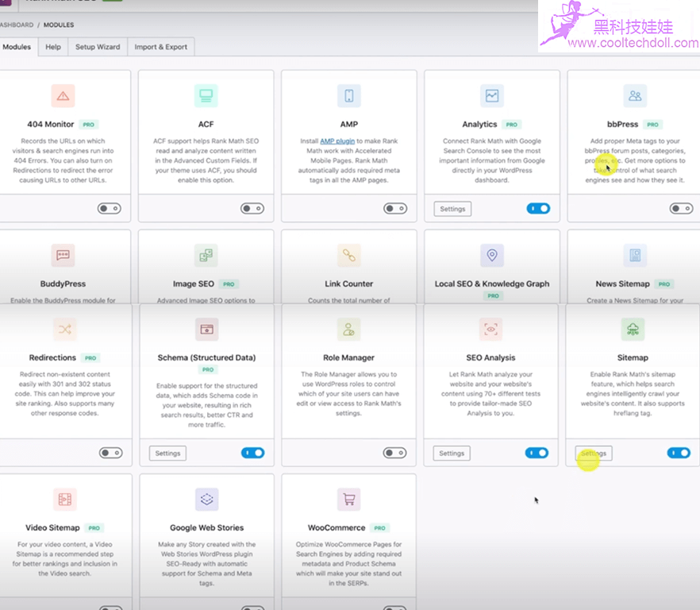This screenshot has height=610, width=700.
Task: Click the 'BuddyPress' heading
Action: pos(63,284)
